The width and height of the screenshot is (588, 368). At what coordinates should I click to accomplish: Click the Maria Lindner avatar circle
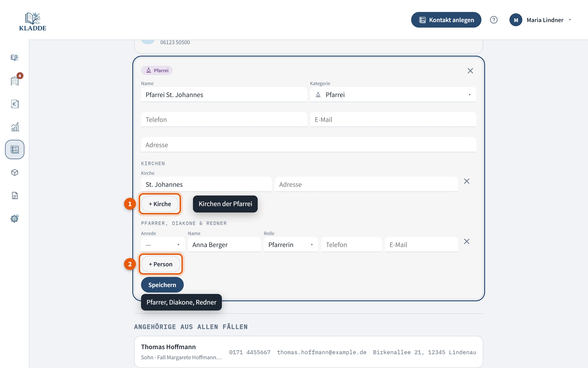point(516,20)
